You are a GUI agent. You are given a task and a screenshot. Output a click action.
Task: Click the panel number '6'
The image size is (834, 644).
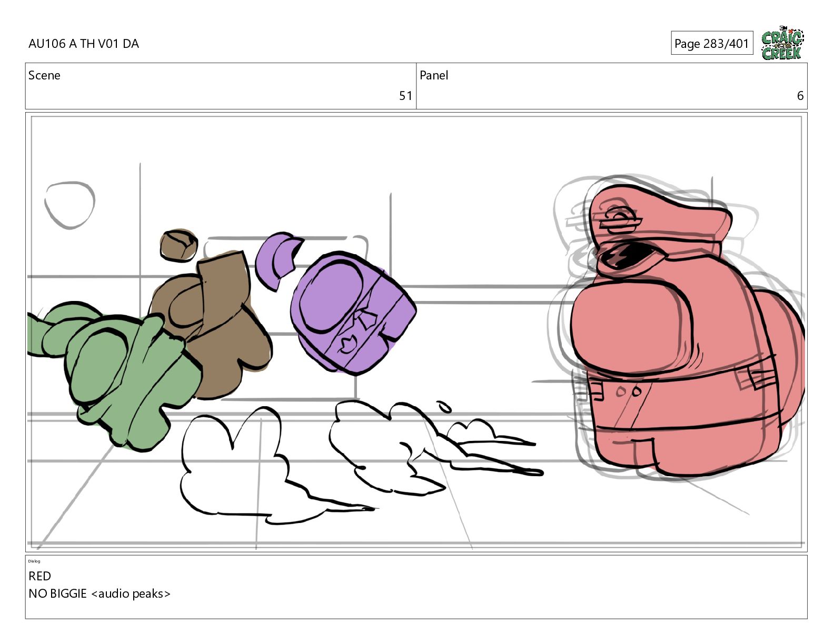[800, 96]
